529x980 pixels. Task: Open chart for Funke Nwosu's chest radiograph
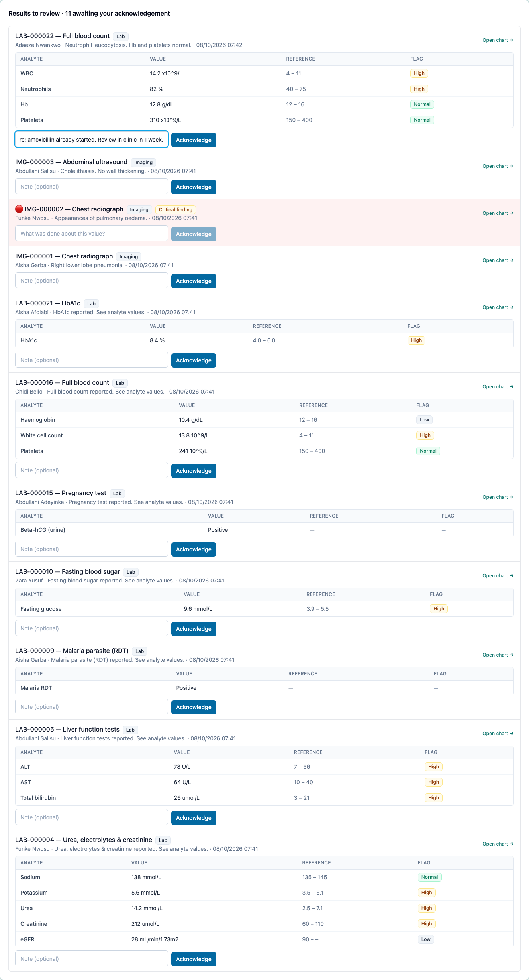(498, 213)
